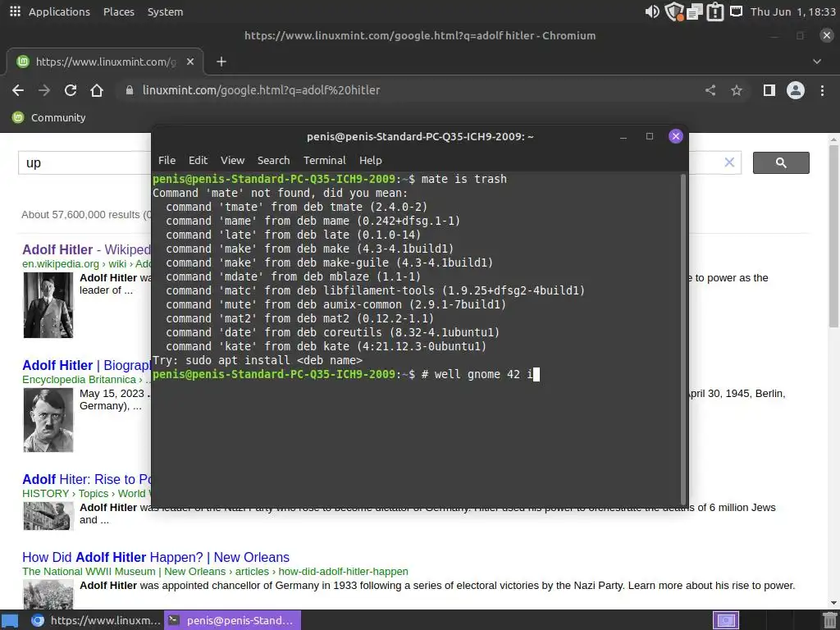Viewport: 840px width, 630px height.
Task: Click the show desktop panel button
Action: 10,620
